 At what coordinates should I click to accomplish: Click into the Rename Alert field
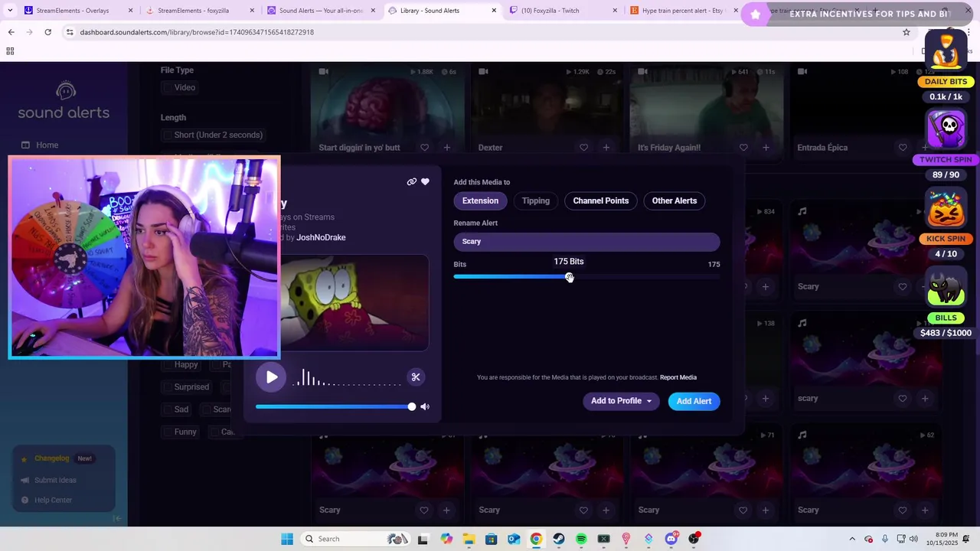[x=586, y=241]
